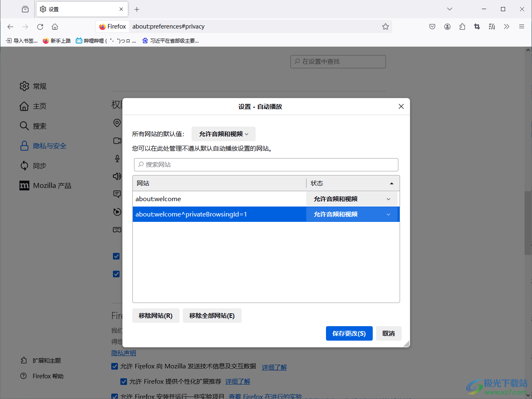Open Firefox 帮助 link
The width and height of the screenshot is (532, 399).
click(42, 376)
